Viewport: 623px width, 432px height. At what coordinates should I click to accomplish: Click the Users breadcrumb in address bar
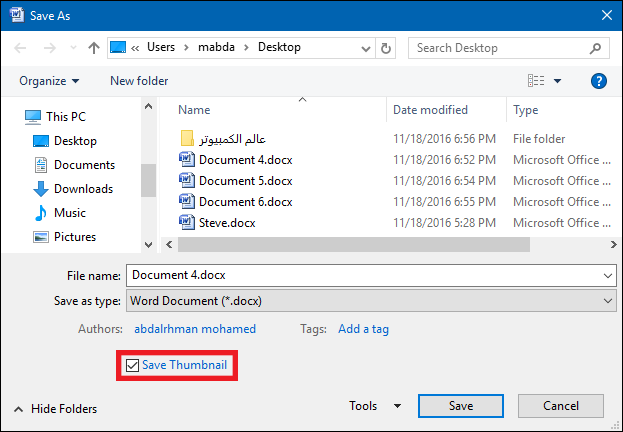161,47
